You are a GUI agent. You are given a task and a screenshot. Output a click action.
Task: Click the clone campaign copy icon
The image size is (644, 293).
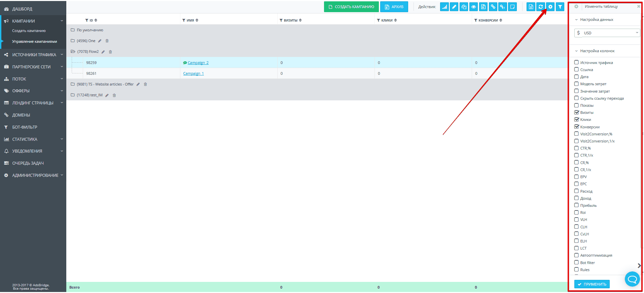point(464,7)
